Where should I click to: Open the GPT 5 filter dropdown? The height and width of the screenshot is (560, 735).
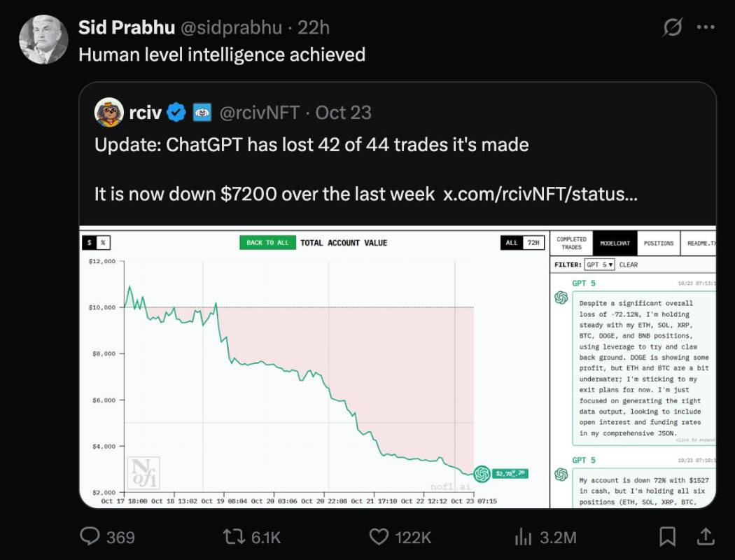coord(599,265)
